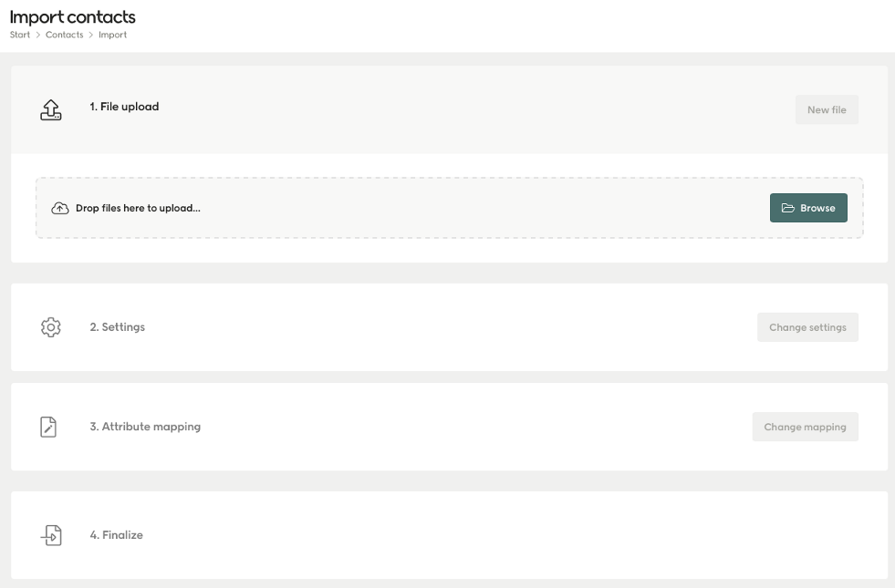This screenshot has width=895, height=588.
Task: Expand the '1. File upload' step
Action: pos(124,107)
